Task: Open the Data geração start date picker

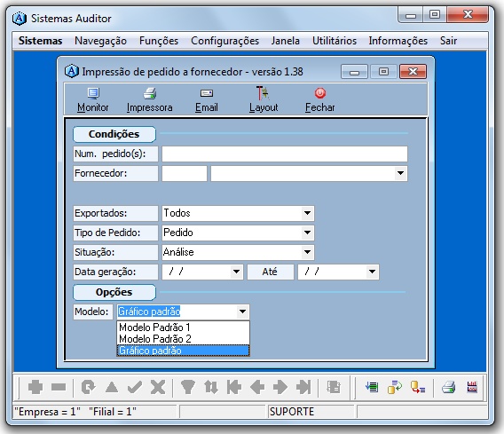Action: pos(236,272)
